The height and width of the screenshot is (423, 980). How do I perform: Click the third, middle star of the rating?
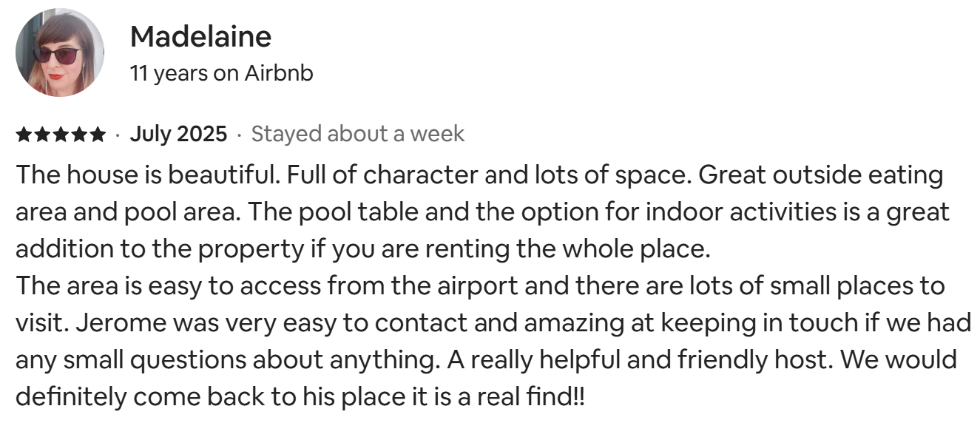[x=61, y=135]
